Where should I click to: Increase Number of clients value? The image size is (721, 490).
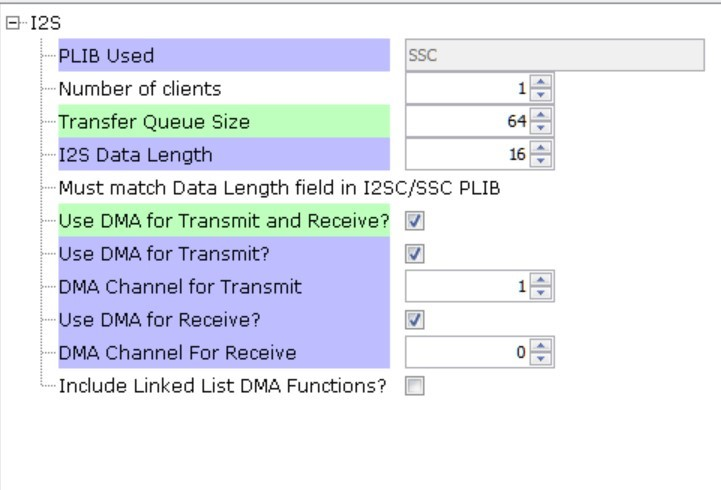coord(541,82)
